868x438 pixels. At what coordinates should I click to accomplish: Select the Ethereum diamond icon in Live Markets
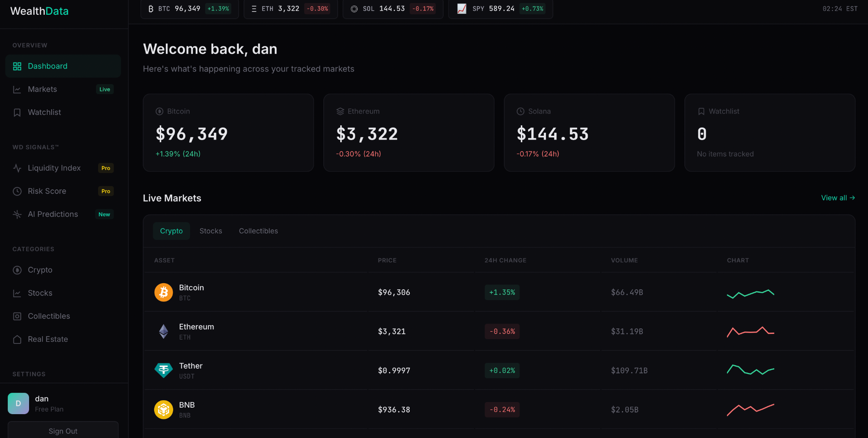click(164, 331)
